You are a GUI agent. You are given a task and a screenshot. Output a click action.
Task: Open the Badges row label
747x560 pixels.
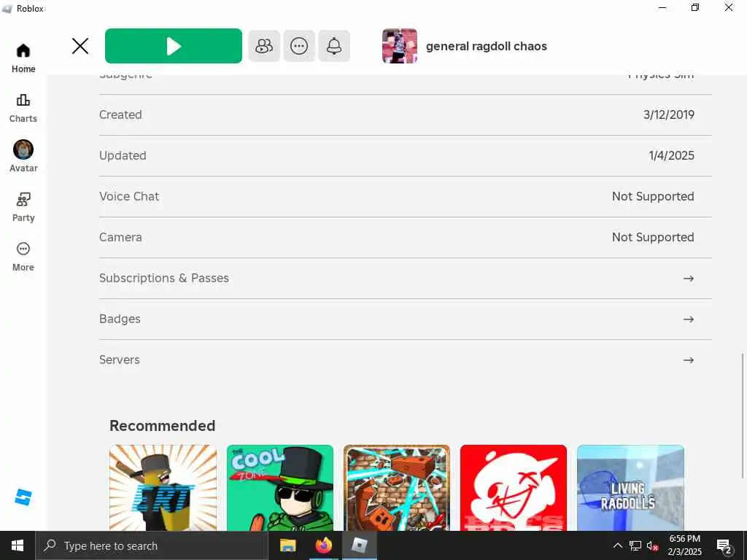point(120,319)
